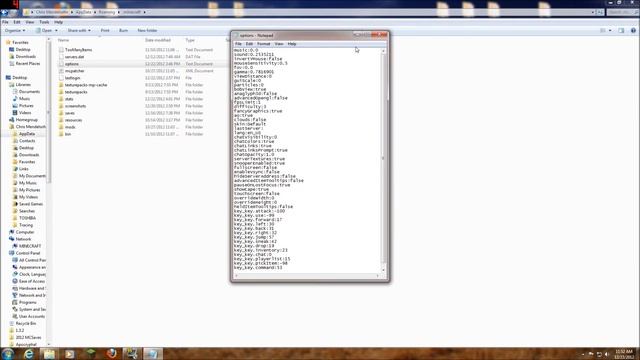Open Windows Explorer taskbar icon

[x=49, y=354]
